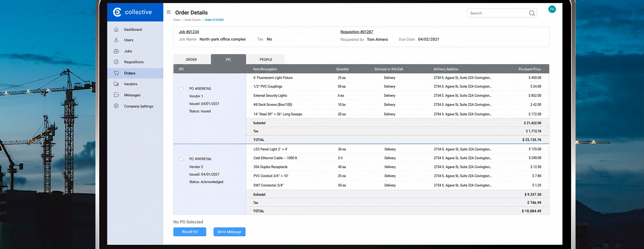The height and width of the screenshot is (249, 644).
Task: Click the Users person icon
Action: [116, 40]
